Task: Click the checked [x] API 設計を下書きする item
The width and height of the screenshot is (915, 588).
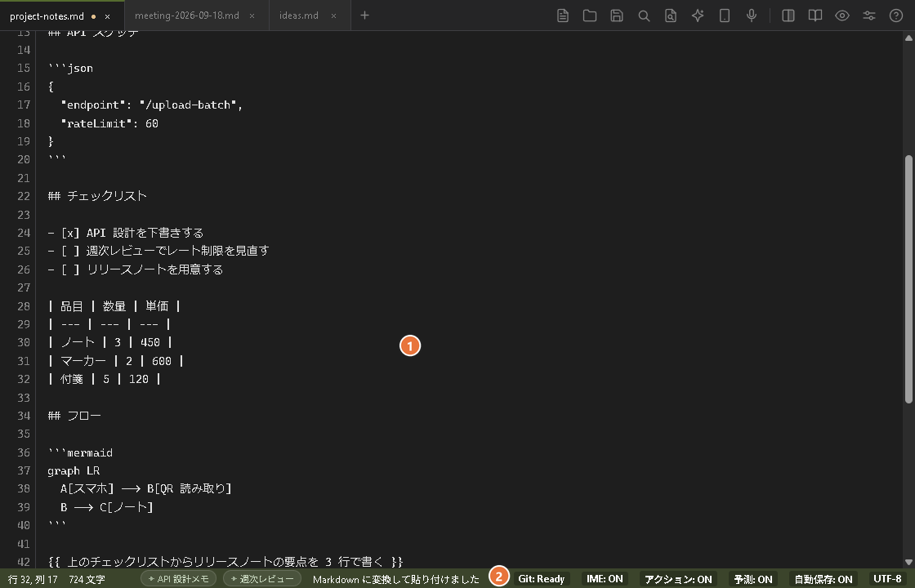Action: click(126, 233)
